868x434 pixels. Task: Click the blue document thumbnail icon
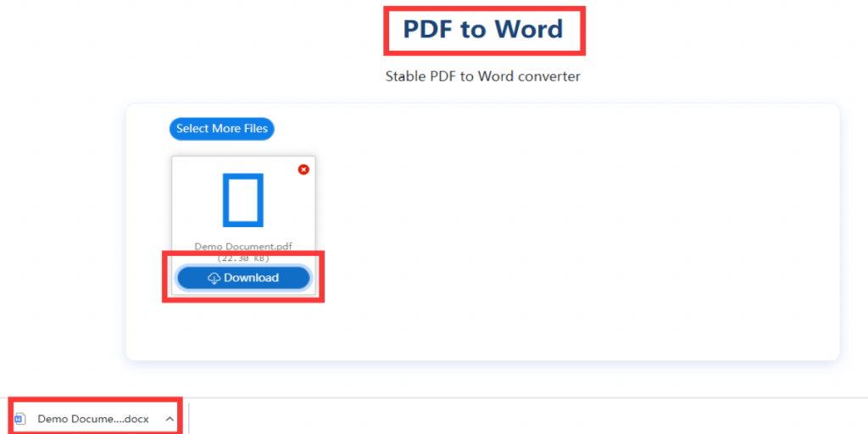[243, 200]
